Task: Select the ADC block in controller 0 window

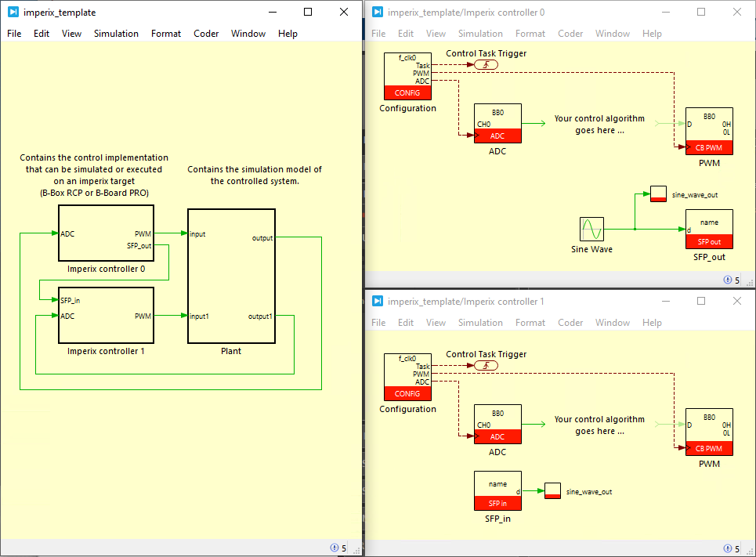Action: point(497,124)
